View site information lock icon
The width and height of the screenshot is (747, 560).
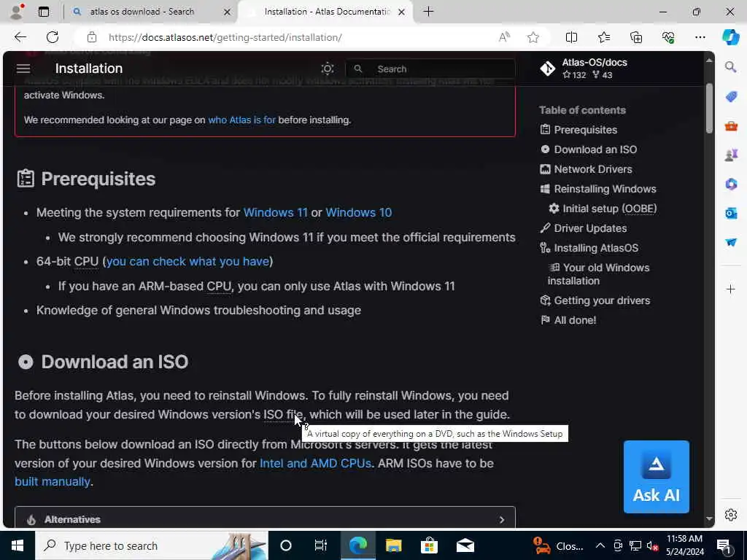pyautogui.click(x=92, y=37)
